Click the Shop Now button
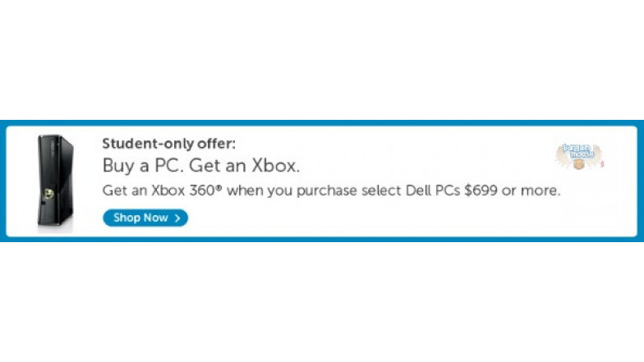This screenshot has height=362, width=644. (145, 218)
